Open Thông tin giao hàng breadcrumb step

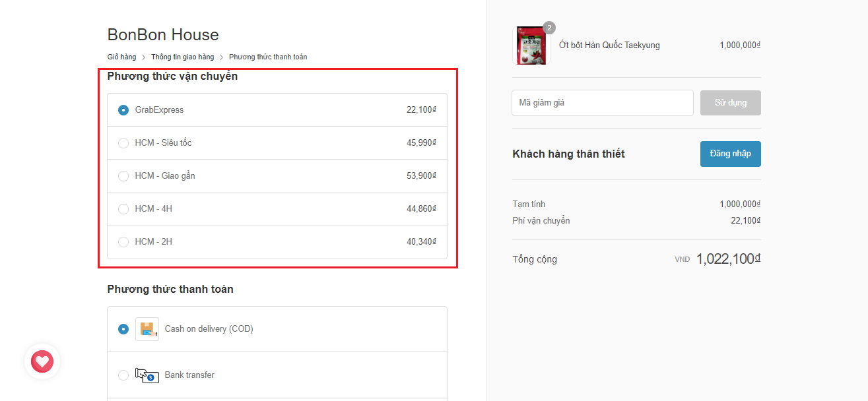click(182, 57)
